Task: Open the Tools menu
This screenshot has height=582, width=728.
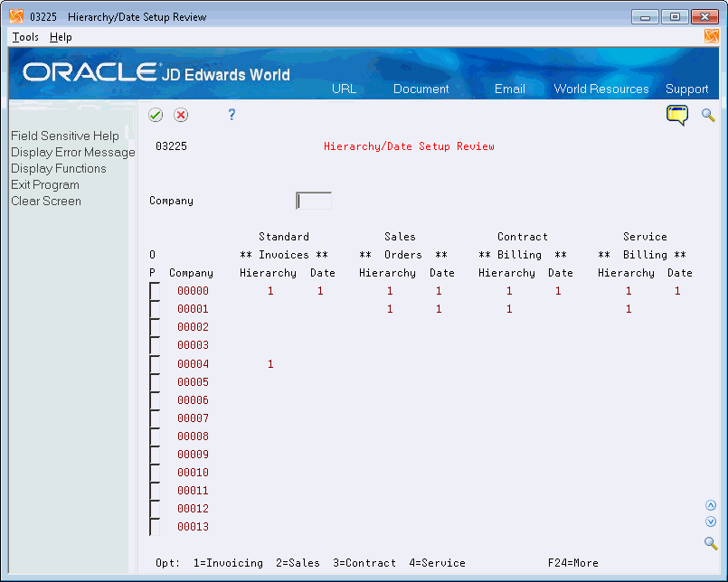Action: [x=25, y=37]
